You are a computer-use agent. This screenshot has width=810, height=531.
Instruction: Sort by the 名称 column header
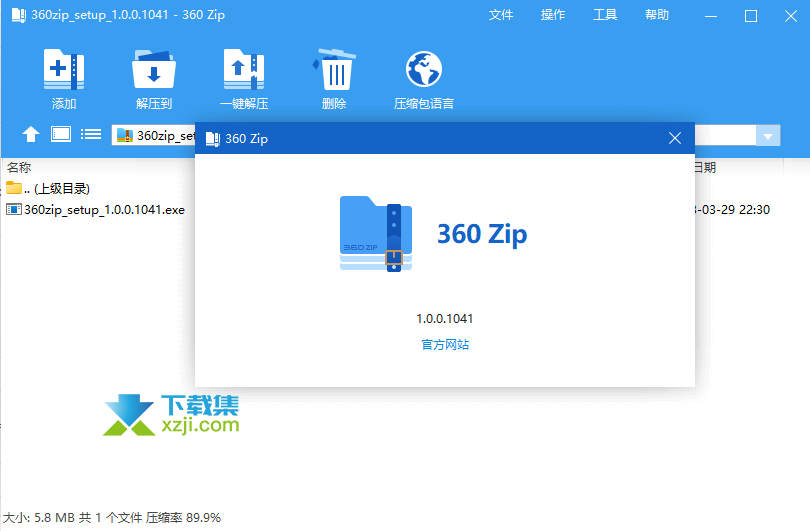tap(19, 167)
